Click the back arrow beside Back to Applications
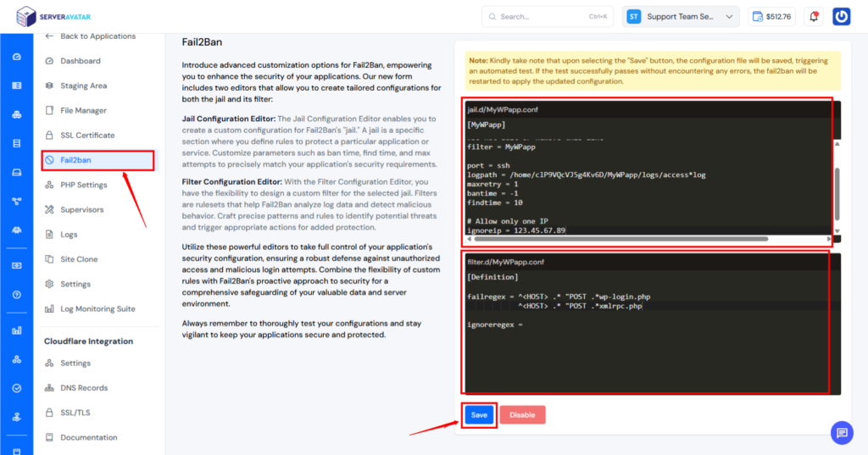Screen dimensions: 868x455 point(49,36)
